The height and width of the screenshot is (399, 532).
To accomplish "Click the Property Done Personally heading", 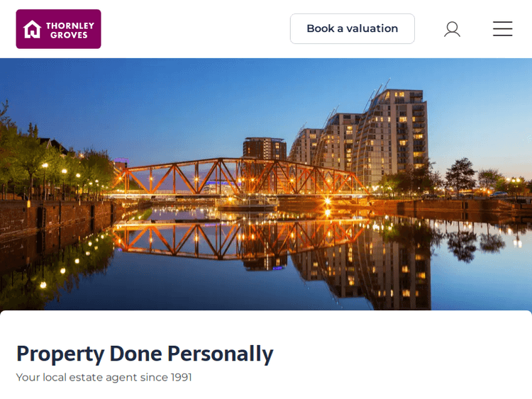I will [x=145, y=353].
